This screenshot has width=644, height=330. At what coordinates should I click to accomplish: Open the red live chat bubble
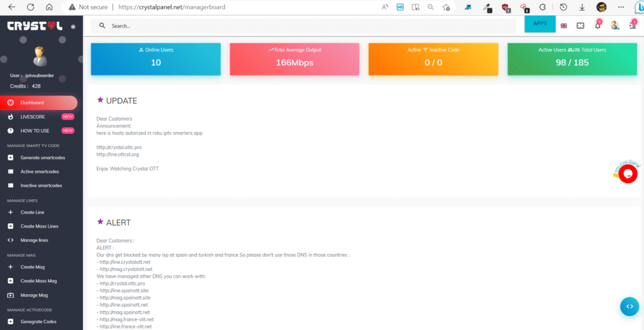tap(628, 174)
